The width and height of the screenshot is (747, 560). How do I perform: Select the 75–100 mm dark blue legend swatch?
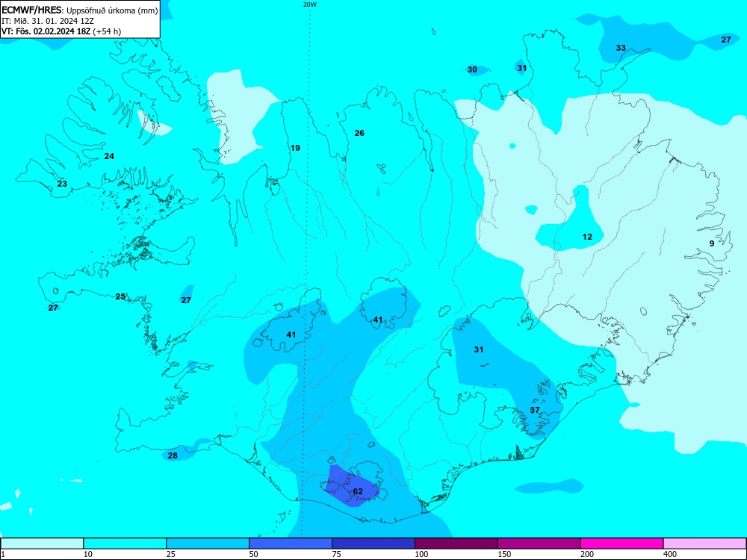point(373,544)
